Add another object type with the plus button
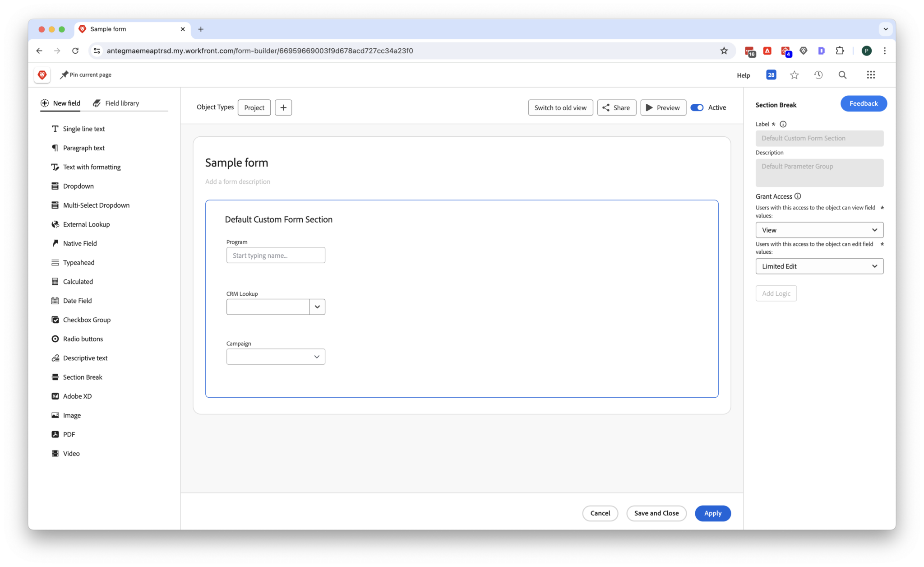 [283, 107]
